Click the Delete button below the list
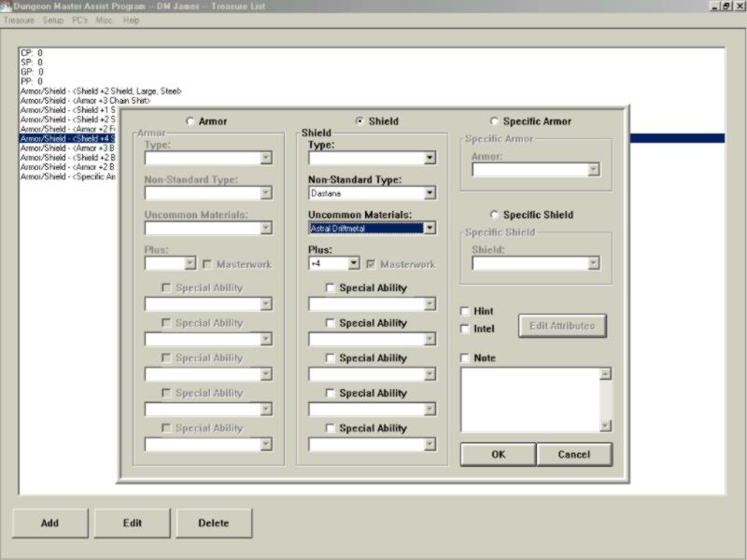 coord(213,524)
